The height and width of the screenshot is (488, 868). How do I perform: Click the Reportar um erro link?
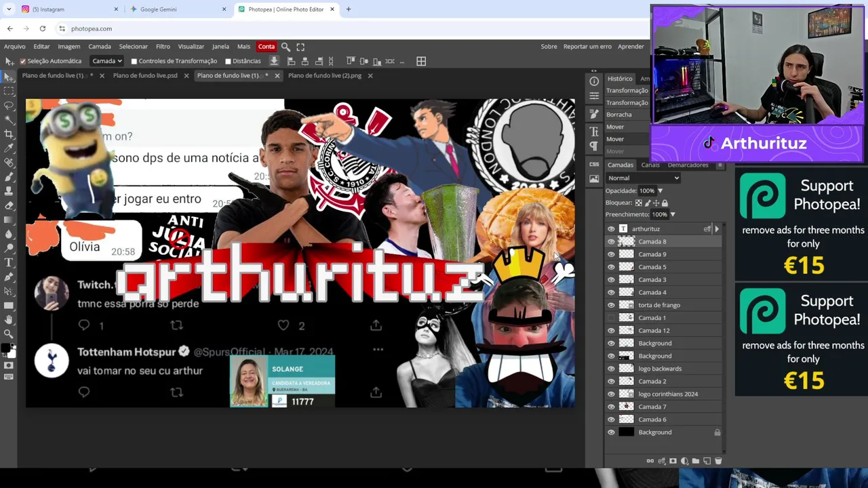coord(587,47)
